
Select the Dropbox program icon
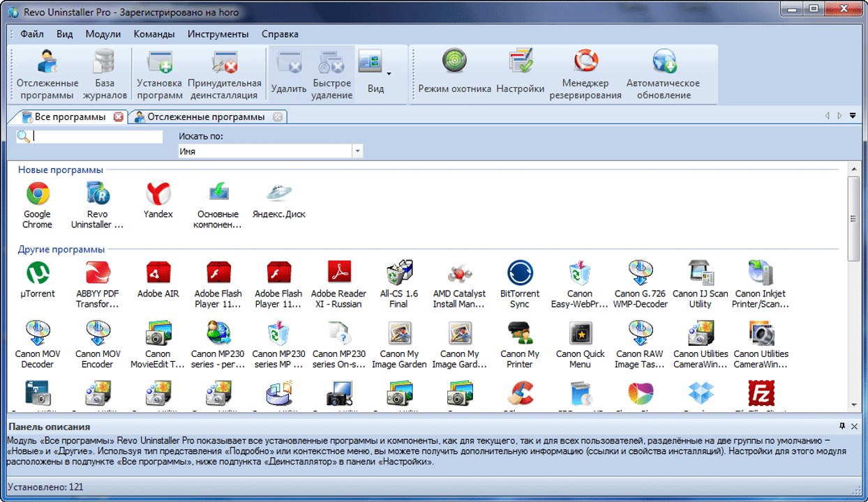coord(700,394)
